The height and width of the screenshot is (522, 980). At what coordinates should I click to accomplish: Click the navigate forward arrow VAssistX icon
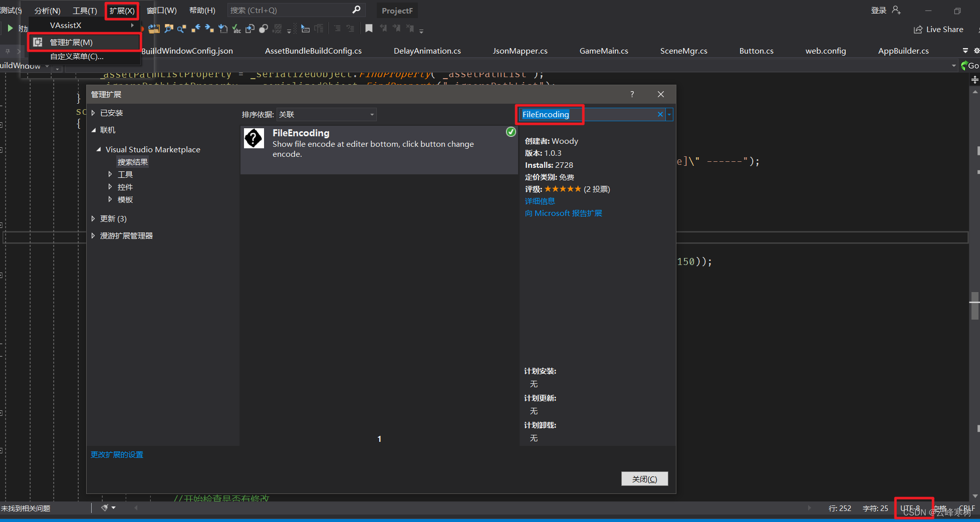pyautogui.click(x=209, y=29)
